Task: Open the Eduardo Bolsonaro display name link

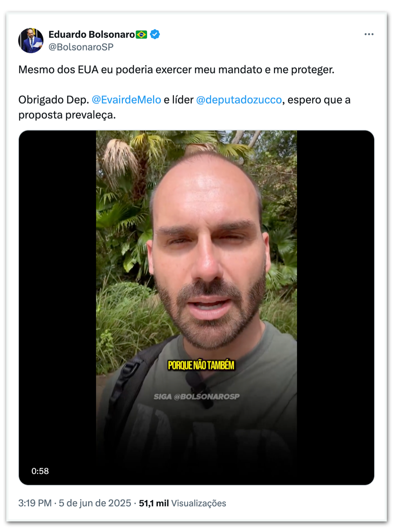Action: click(92, 35)
